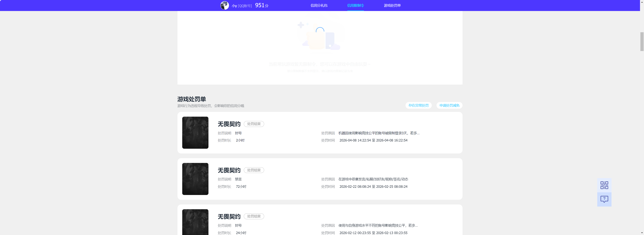Click thumbnail of 72小时 禁言 record
Screen dimensions: 644x235
click(x=195, y=179)
